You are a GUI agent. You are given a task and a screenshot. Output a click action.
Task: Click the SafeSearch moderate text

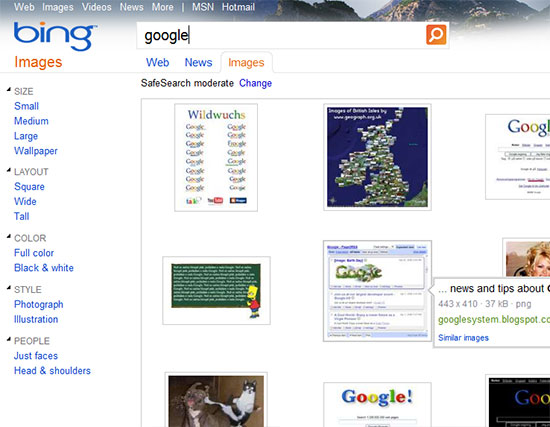click(187, 83)
